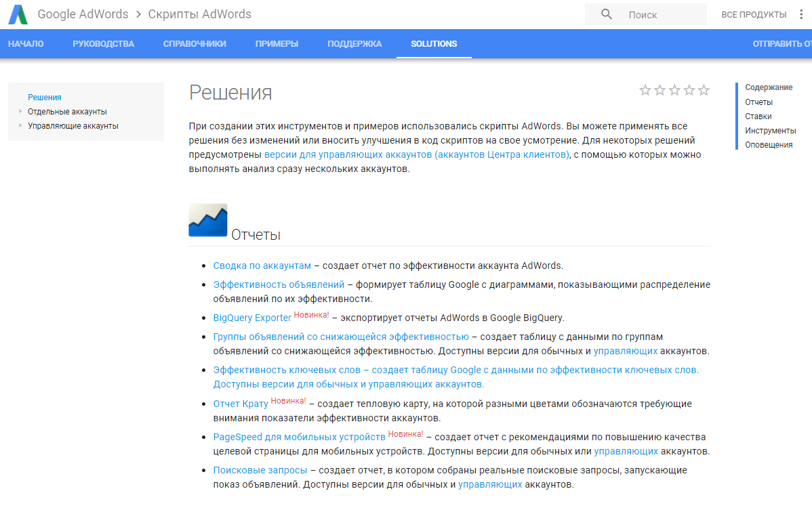812x510 pixels.
Task: Jump to Ставки in the contents list
Action: click(x=758, y=116)
